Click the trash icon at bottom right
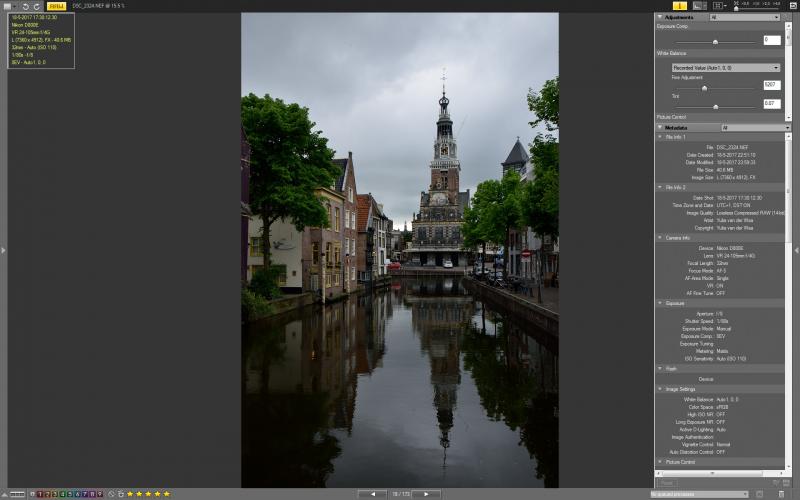 [781, 494]
